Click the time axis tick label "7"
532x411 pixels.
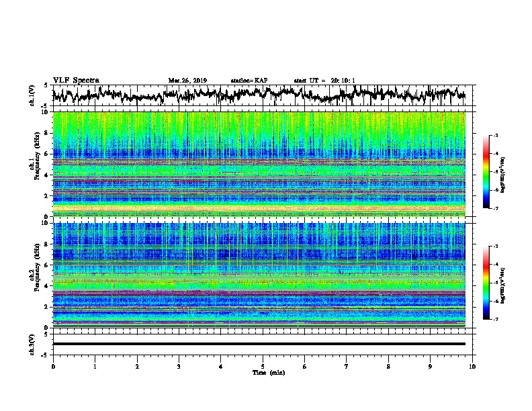click(x=347, y=367)
